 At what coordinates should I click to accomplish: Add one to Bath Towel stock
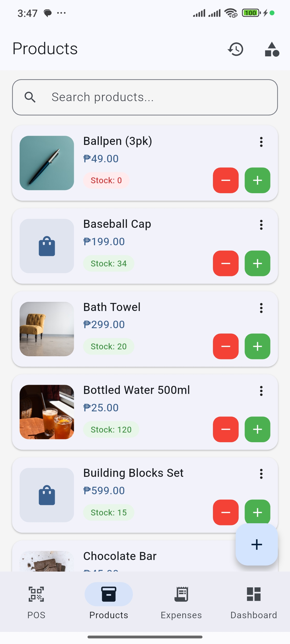point(257,346)
